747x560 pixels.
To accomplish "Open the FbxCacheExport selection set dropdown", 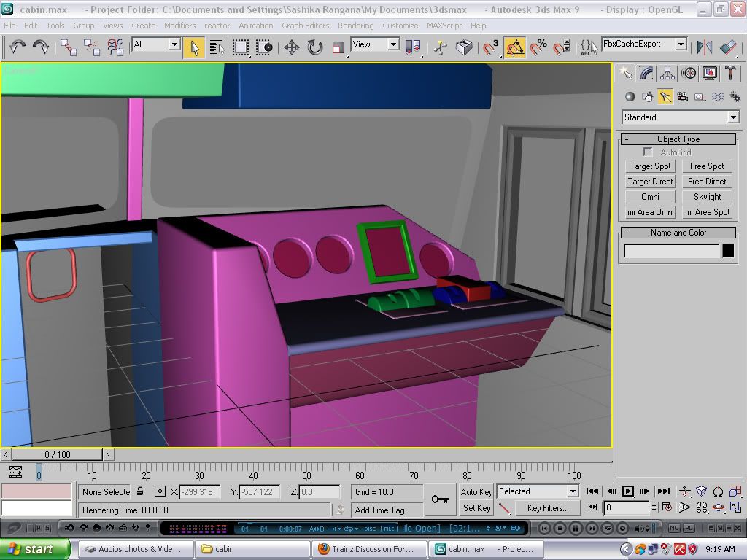I will click(x=644, y=44).
